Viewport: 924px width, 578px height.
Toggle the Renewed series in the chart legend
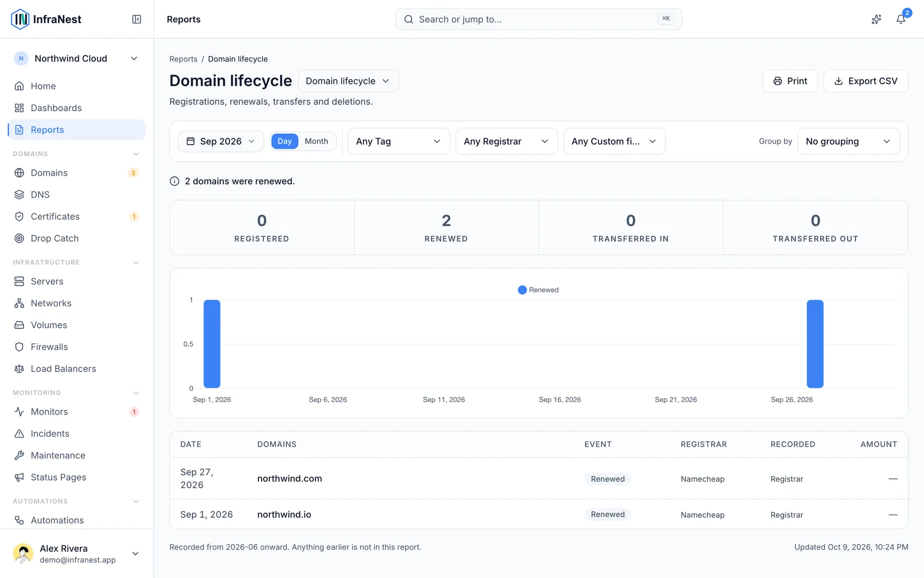pos(538,290)
